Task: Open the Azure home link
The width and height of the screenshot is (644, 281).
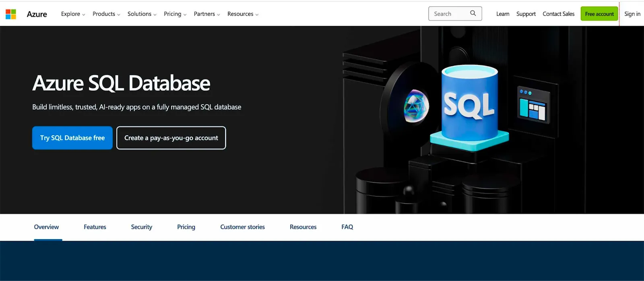Action: tap(37, 14)
